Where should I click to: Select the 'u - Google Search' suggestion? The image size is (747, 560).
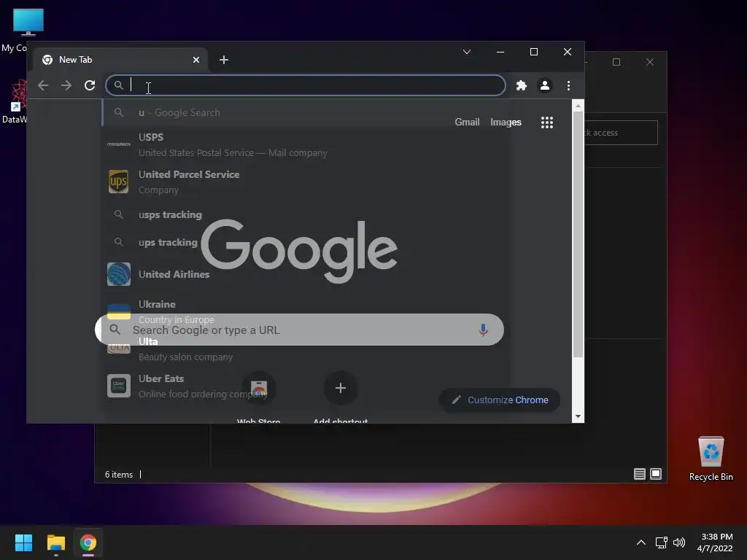coord(305,112)
